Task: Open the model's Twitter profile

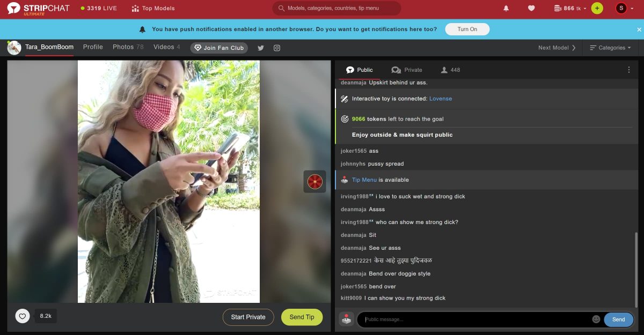Action: pos(261,48)
